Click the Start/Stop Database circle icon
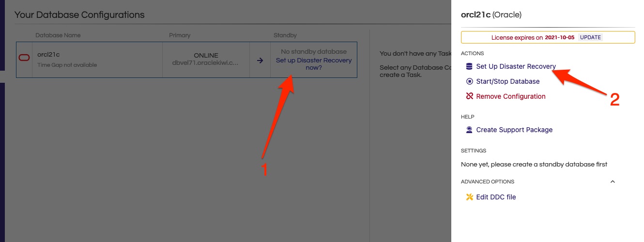Image resolution: width=644 pixels, height=242 pixels. click(469, 81)
